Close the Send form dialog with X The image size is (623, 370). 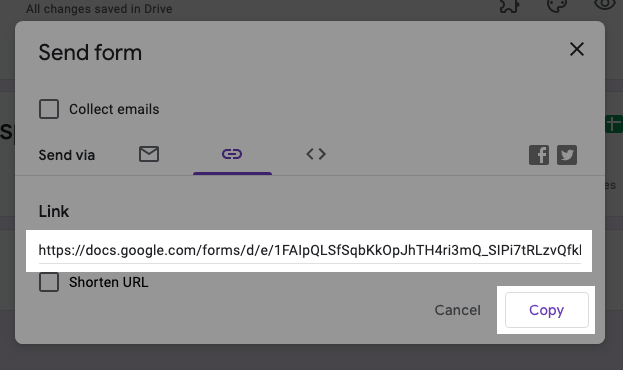pos(577,49)
